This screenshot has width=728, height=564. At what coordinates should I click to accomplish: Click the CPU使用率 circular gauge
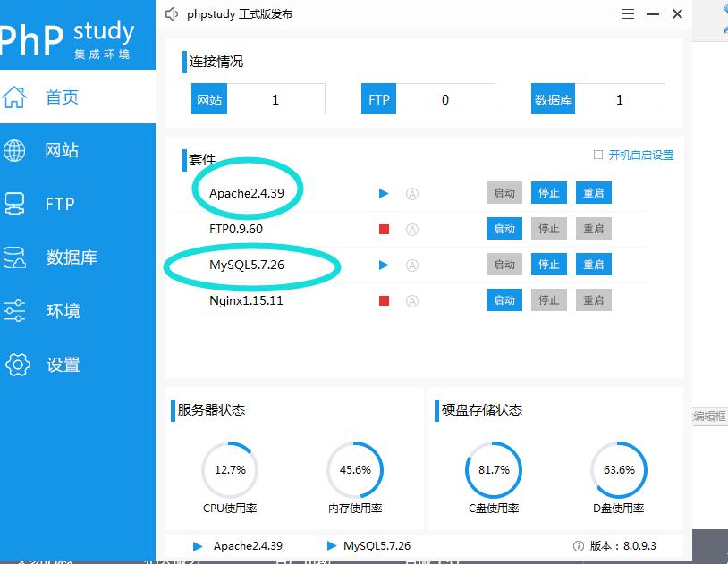230,469
